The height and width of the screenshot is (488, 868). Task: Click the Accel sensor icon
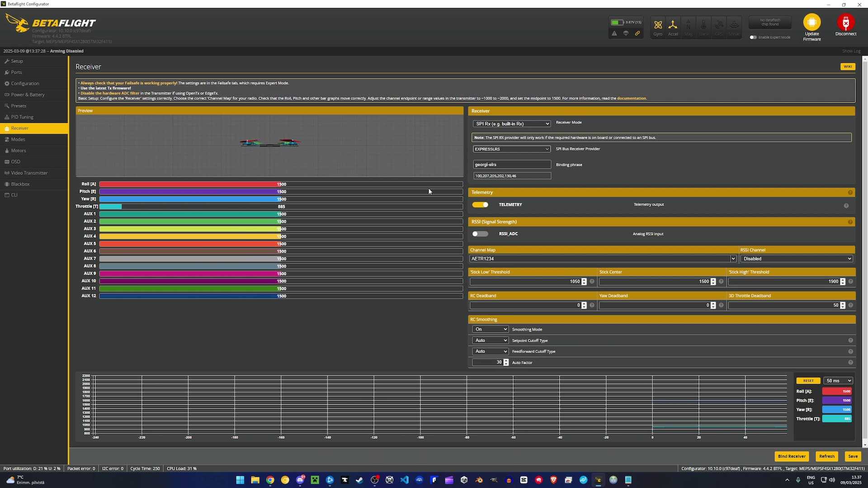coord(673,27)
